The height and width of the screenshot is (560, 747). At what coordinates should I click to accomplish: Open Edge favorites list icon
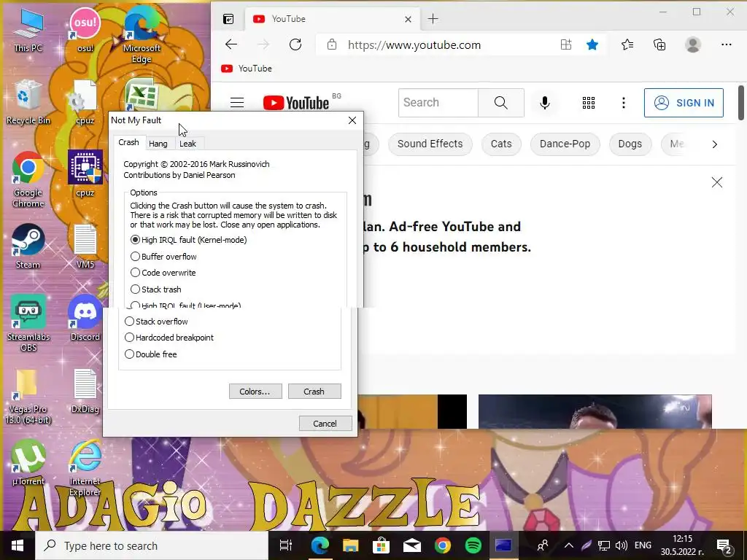click(x=627, y=44)
